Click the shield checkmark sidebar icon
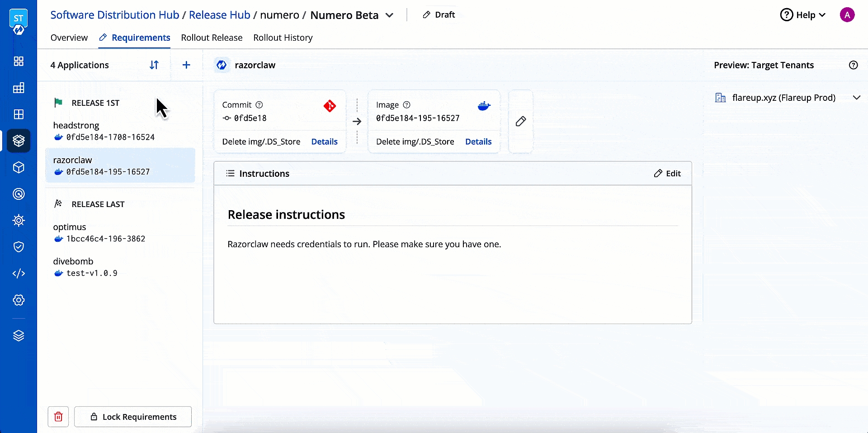The image size is (868, 433). 19,247
